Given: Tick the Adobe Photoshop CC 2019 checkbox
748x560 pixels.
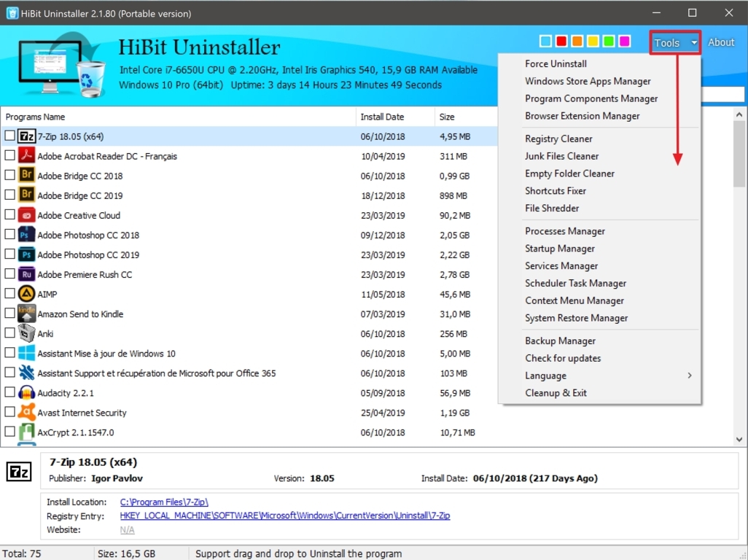Looking at the screenshot, I should (9, 254).
